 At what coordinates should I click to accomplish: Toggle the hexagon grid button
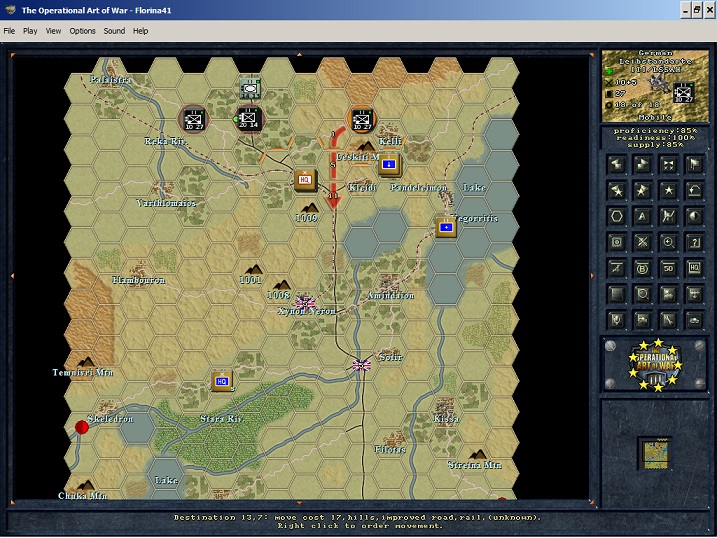617,216
